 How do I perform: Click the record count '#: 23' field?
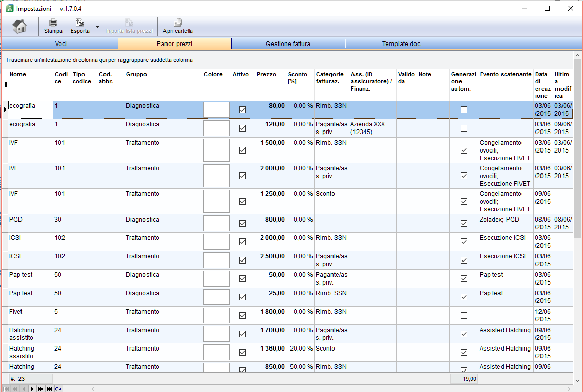pos(31,379)
